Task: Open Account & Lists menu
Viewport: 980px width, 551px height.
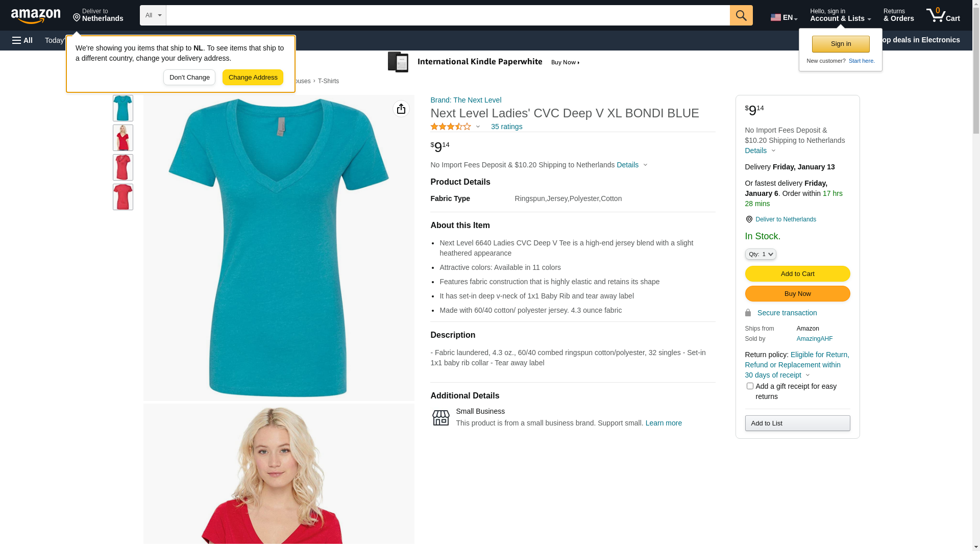Action: pyautogui.click(x=840, y=15)
